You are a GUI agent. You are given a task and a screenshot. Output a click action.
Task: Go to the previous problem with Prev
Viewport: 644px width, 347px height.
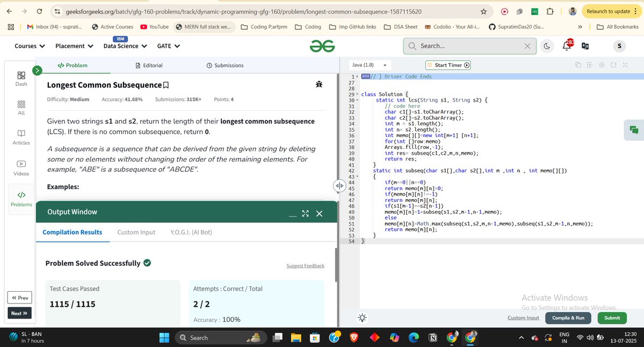(x=19, y=298)
